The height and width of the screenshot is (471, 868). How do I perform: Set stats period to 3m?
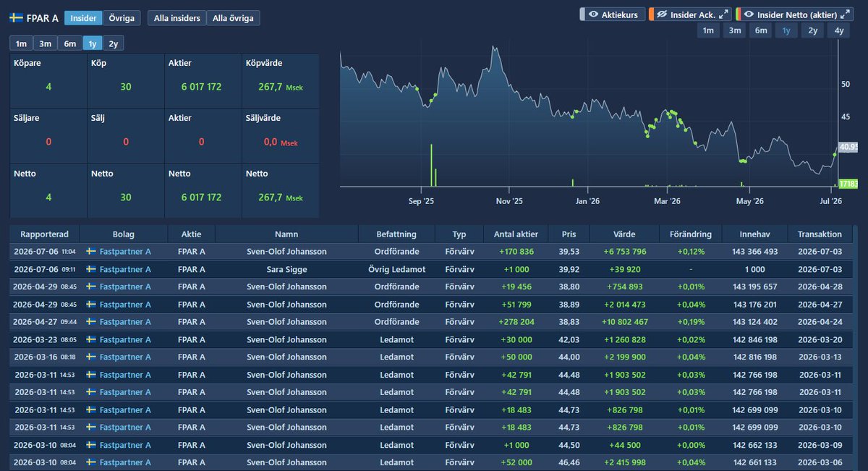(x=45, y=43)
